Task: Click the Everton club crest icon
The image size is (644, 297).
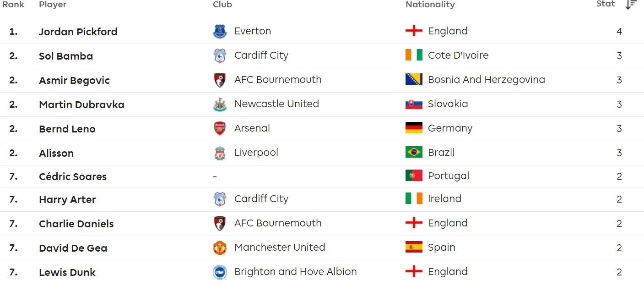Action: (220, 32)
